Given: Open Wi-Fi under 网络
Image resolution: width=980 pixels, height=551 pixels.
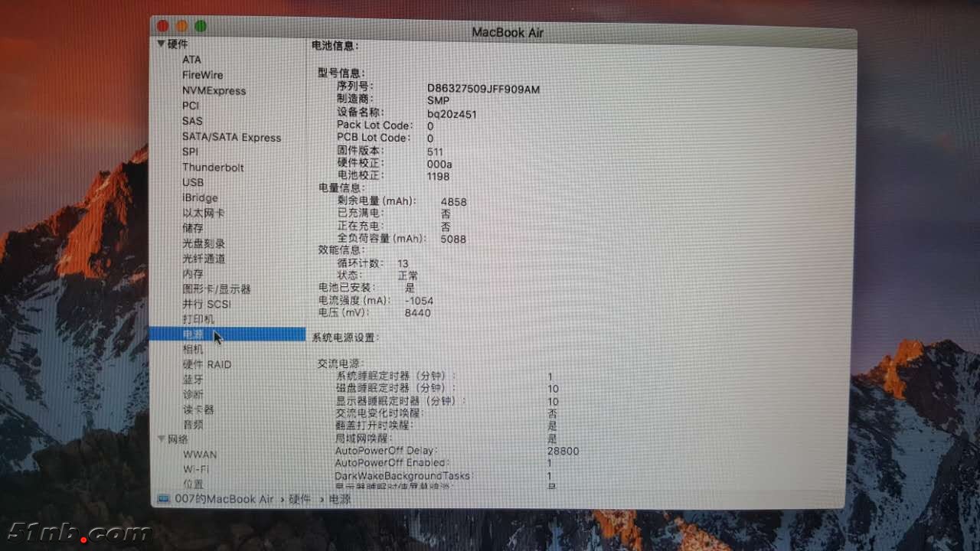Looking at the screenshot, I should click(196, 469).
